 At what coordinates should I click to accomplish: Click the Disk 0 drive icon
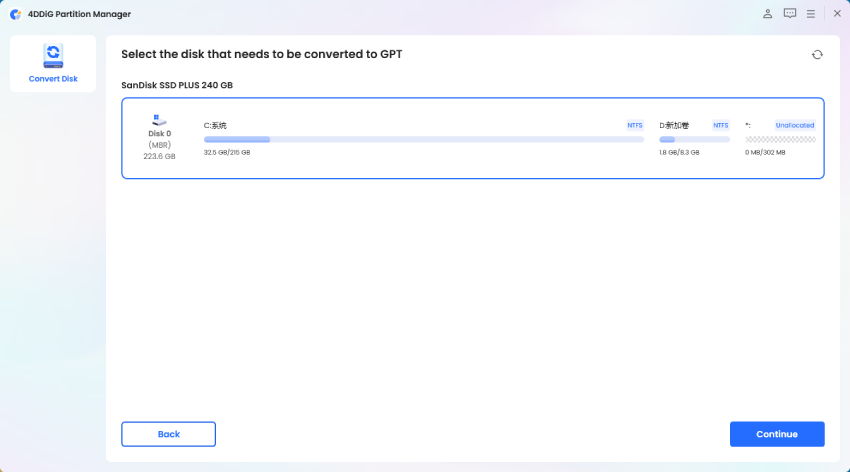(x=159, y=119)
